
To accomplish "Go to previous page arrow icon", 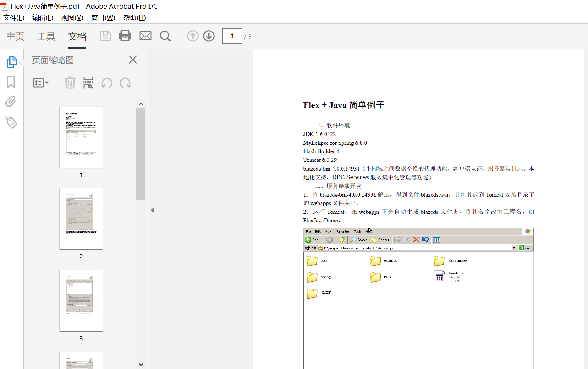I will point(193,36).
